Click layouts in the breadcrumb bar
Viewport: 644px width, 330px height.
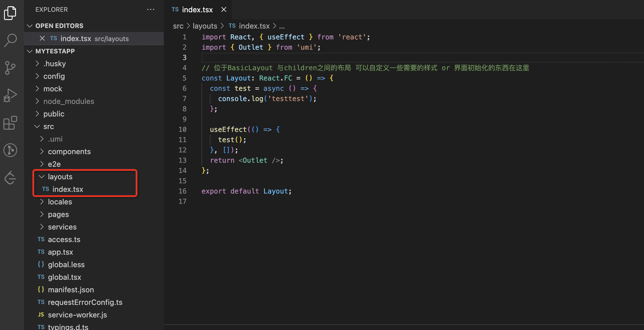[205, 26]
